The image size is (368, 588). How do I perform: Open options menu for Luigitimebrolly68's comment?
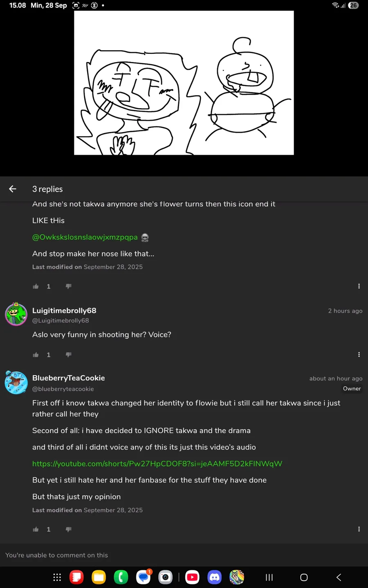point(359,355)
